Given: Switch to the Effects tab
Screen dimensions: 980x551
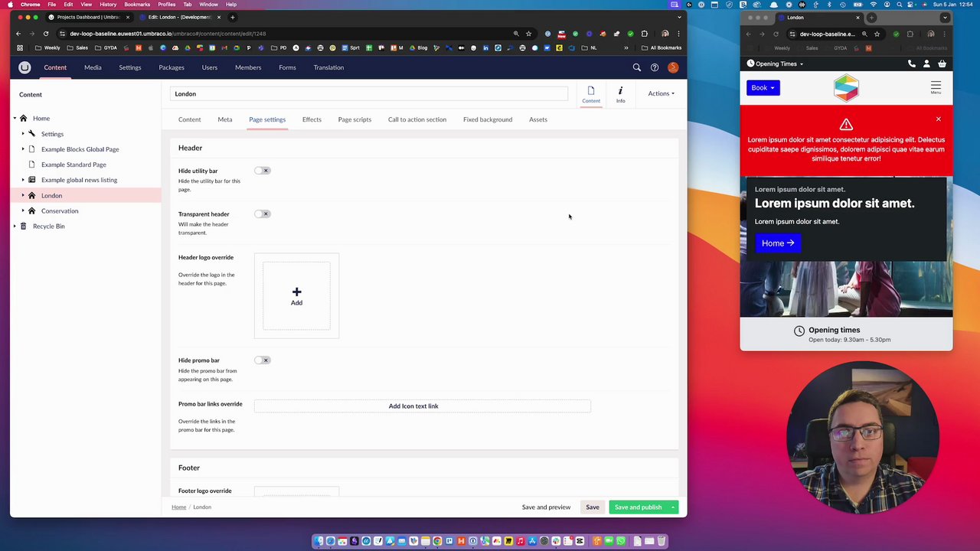Looking at the screenshot, I should point(312,119).
